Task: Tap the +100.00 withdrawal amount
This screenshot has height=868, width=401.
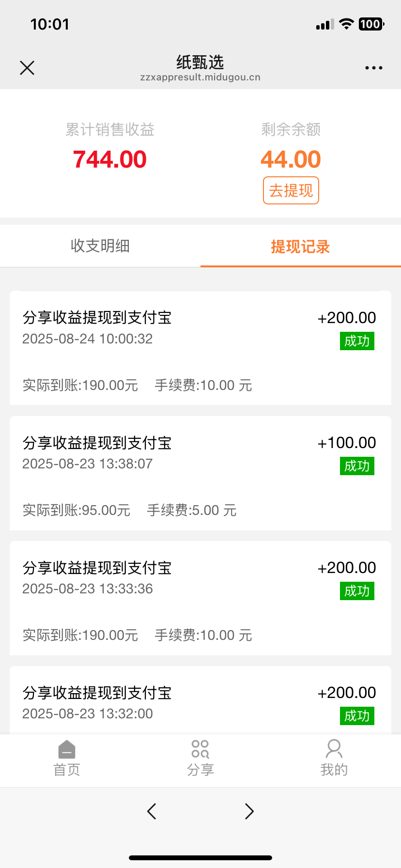Action: [x=347, y=443]
